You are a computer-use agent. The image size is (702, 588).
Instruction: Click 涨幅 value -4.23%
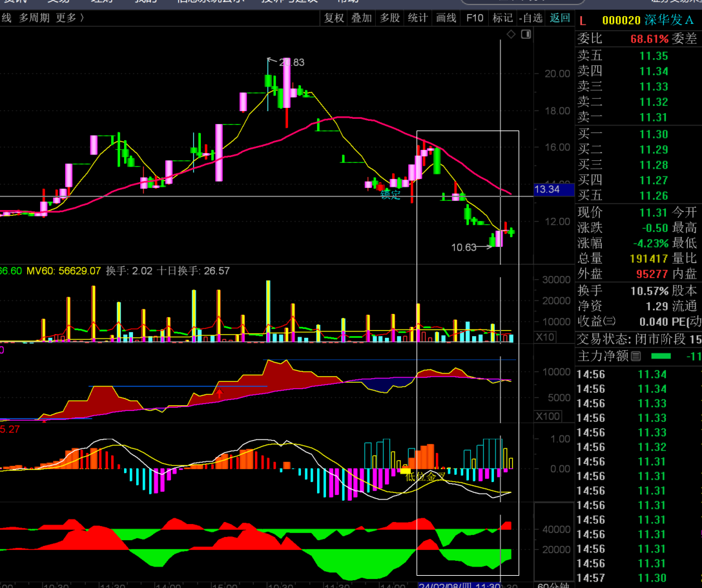(650, 244)
